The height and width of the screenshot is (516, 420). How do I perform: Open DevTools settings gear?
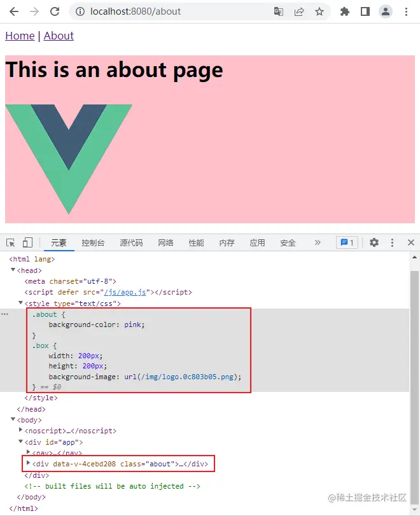coord(374,243)
